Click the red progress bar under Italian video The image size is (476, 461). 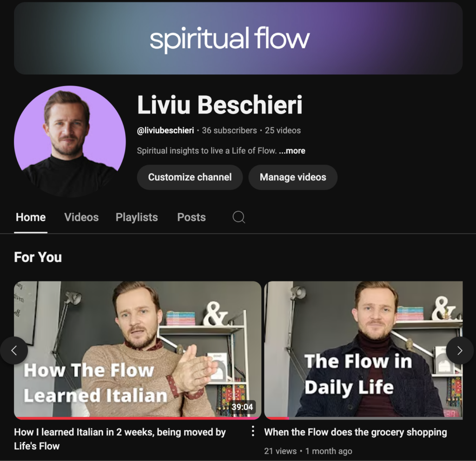(138, 418)
